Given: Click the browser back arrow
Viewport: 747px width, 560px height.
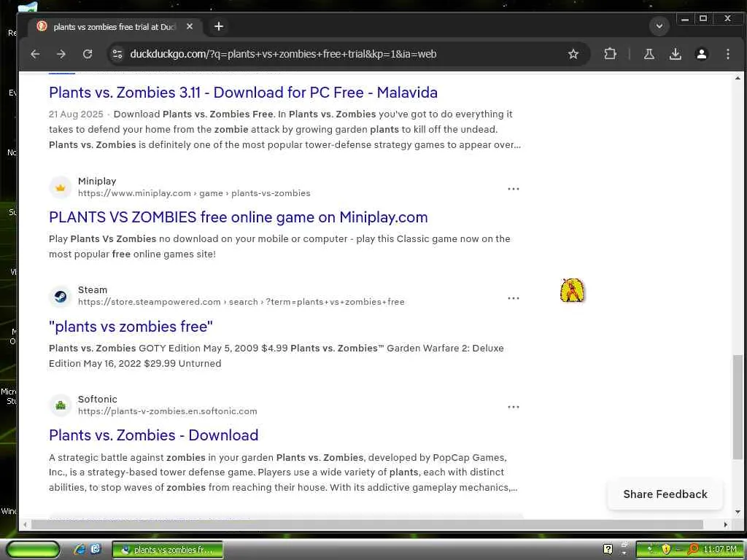Looking at the screenshot, I should coord(35,54).
